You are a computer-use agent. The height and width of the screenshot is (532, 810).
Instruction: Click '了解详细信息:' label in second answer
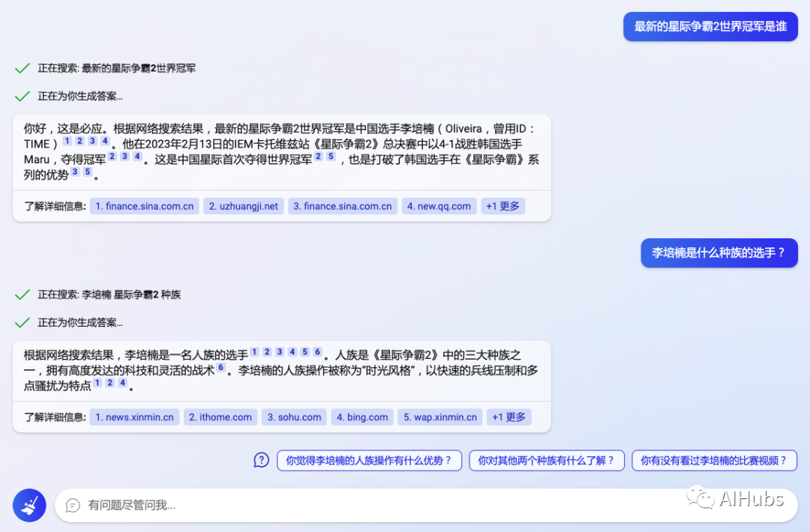click(55, 417)
